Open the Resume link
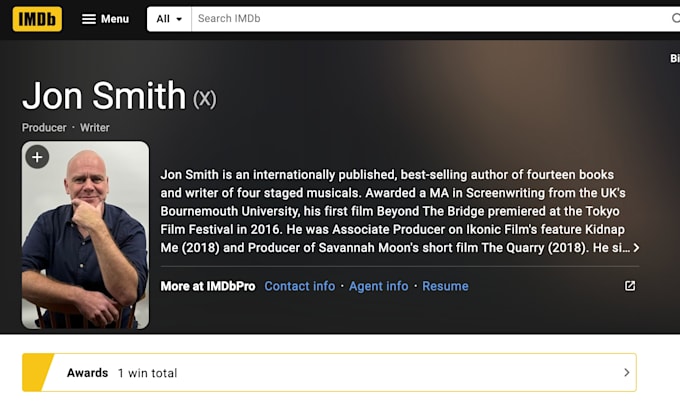 [x=445, y=286]
